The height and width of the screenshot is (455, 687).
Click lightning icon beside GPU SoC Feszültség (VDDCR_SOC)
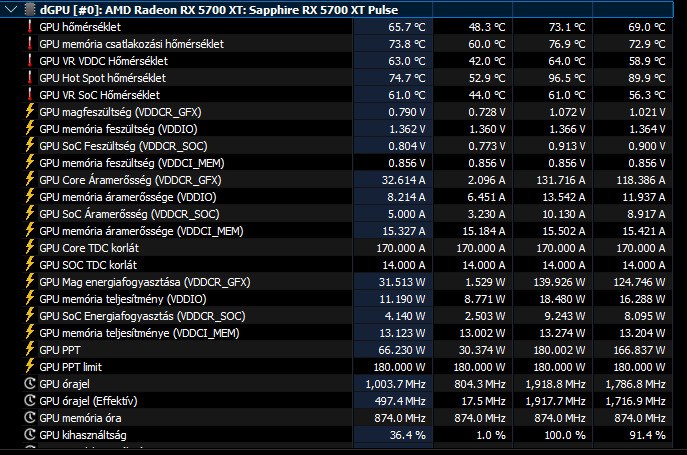click(x=30, y=146)
